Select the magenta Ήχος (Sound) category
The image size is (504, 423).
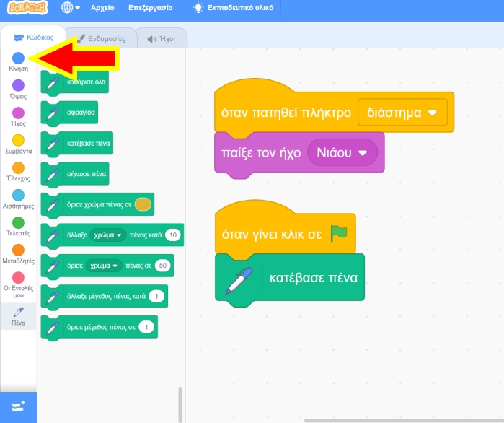tap(19, 116)
